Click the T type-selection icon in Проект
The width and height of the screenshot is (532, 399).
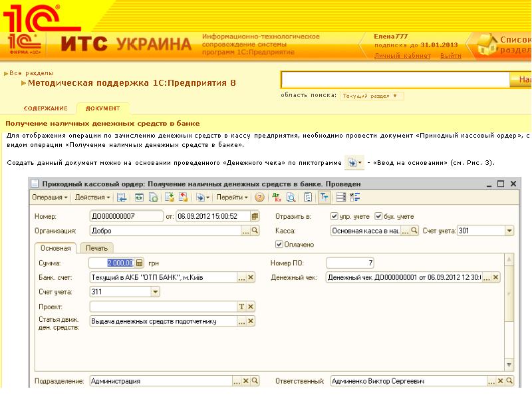242,307
